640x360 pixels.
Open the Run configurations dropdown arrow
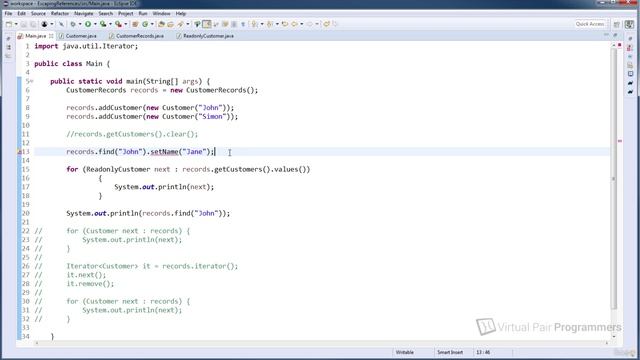[95, 24]
